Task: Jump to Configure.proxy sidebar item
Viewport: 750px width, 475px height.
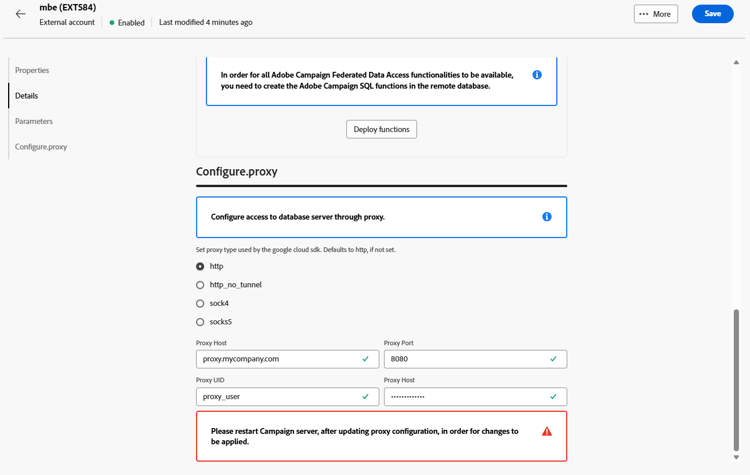Action: 41,147
